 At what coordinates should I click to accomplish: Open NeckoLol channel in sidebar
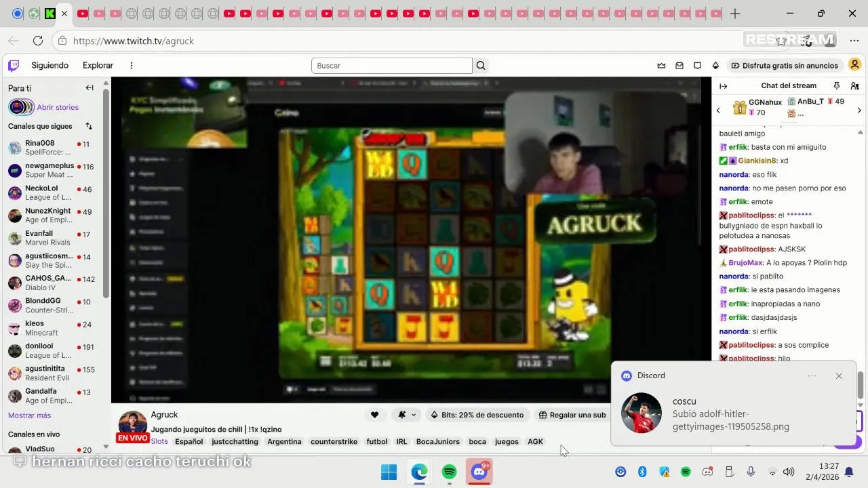point(51,193)
